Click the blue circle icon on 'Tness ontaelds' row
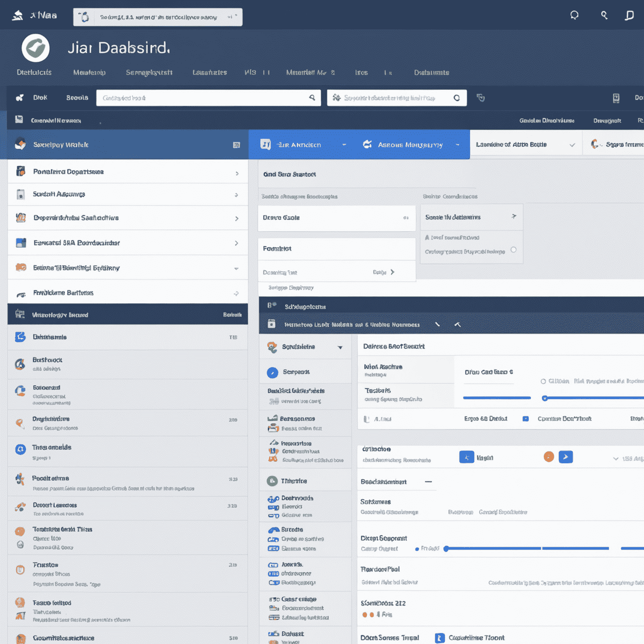644x644 pixels. click(21, 449)
